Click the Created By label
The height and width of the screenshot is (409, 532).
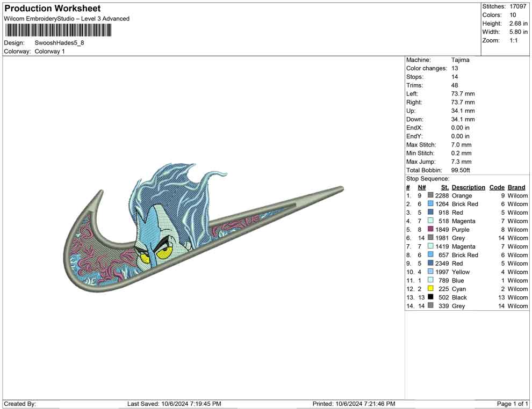pos(20,404)
